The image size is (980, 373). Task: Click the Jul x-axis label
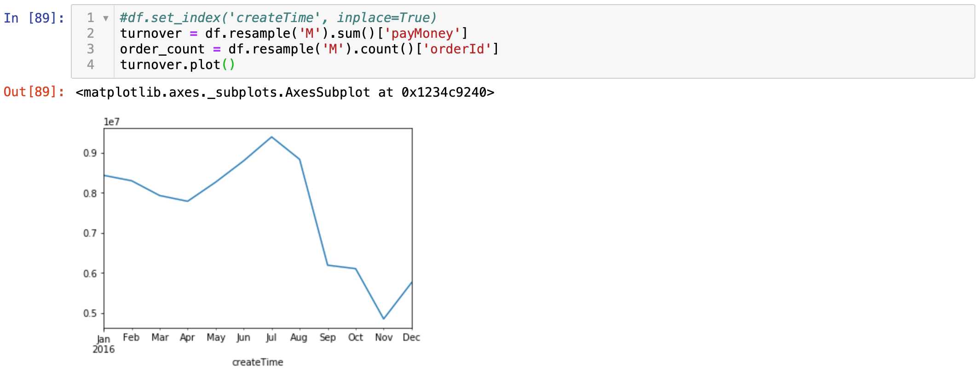[271, 338]
